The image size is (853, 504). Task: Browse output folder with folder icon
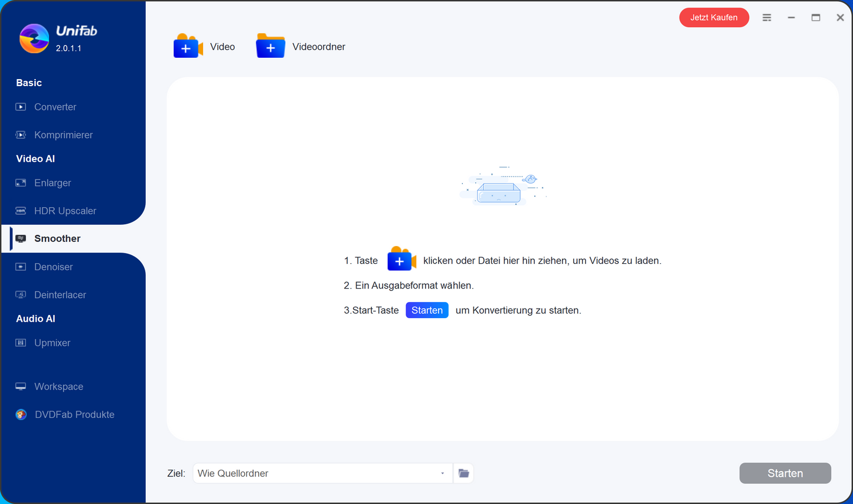tap(464, 473)
